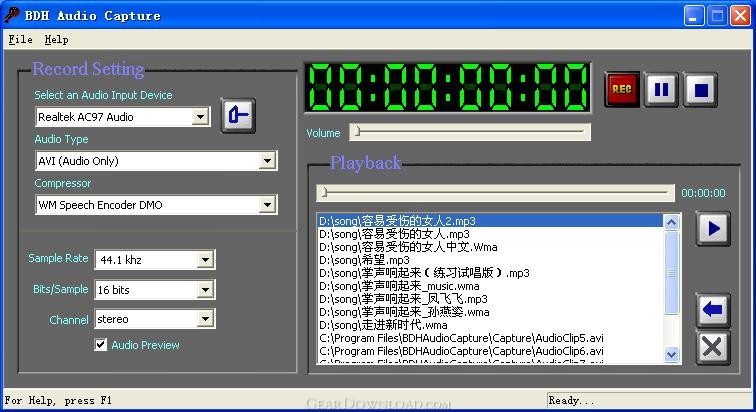Expand the Channel dropdown

pos(205,319)
